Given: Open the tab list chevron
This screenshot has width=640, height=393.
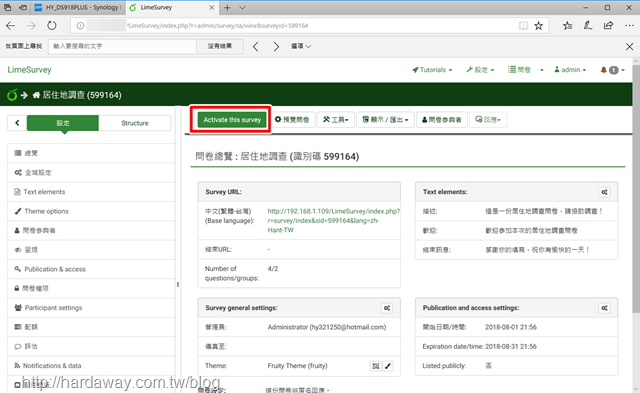Looking at the screenshot, I should 242,7.
